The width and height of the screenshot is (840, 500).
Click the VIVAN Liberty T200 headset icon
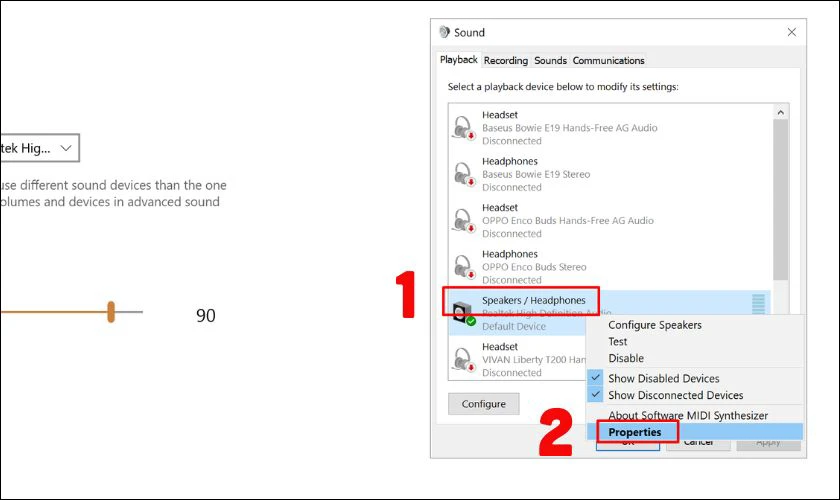coord(463,359)
